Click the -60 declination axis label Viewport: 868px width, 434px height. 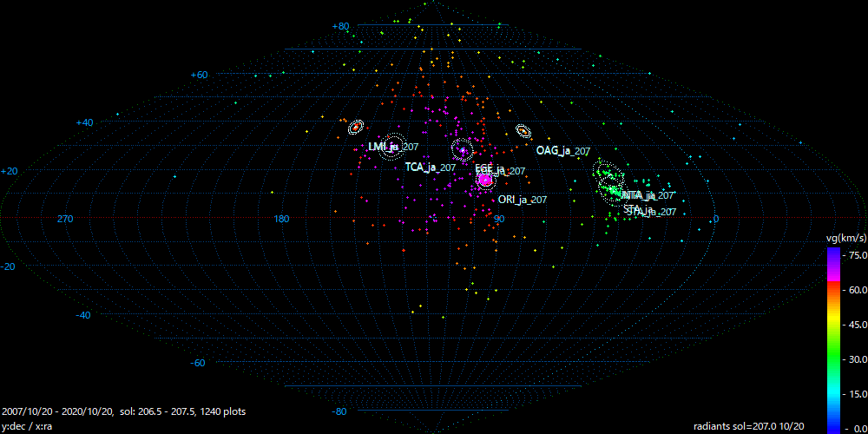[198, 363]
